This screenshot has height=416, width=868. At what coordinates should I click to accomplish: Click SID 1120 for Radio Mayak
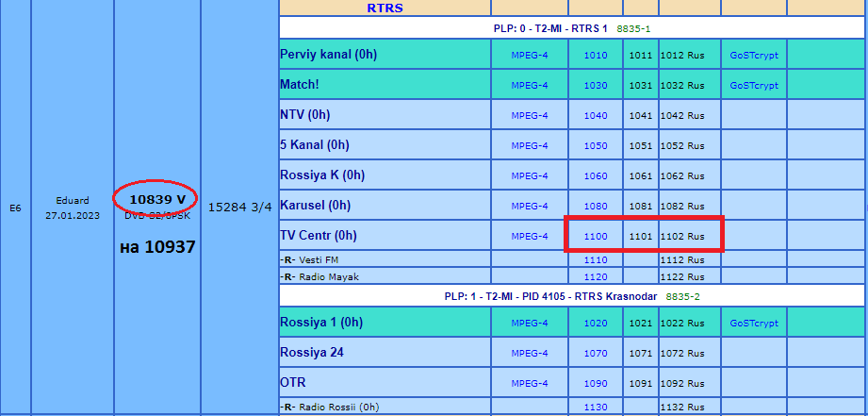(x=596, y=277)
